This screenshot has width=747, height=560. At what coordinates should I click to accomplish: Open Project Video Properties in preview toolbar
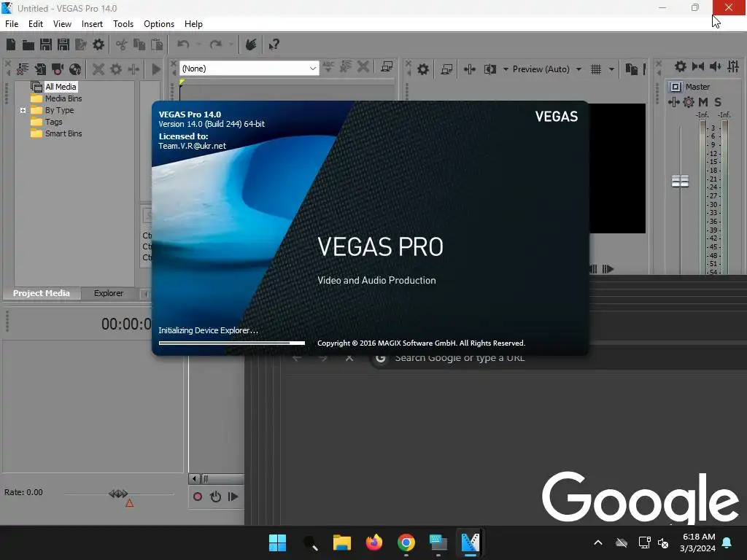coord(423,69)
